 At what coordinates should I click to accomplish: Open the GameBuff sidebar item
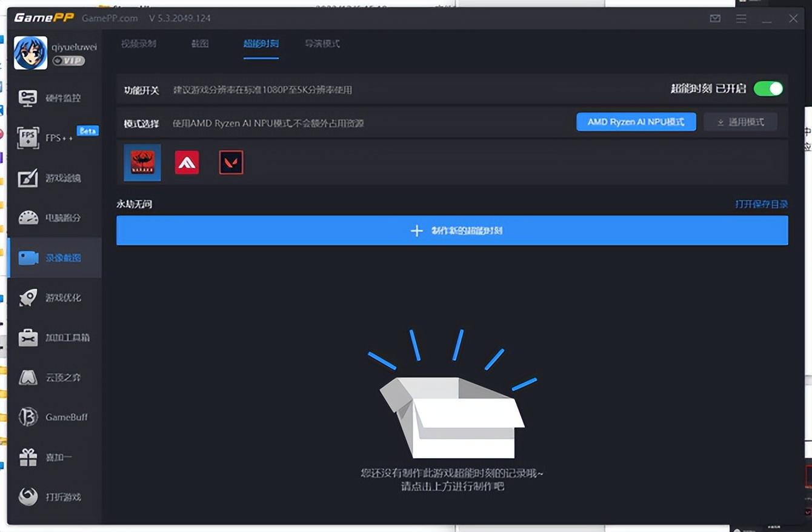pyautogui.click(x=54, y=417)
